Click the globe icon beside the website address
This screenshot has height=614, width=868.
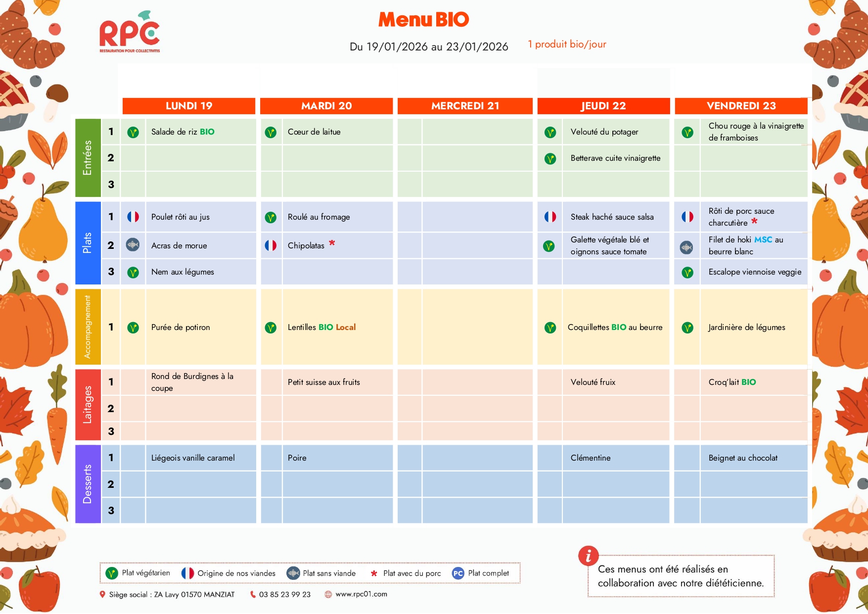[x=328, y=594]
